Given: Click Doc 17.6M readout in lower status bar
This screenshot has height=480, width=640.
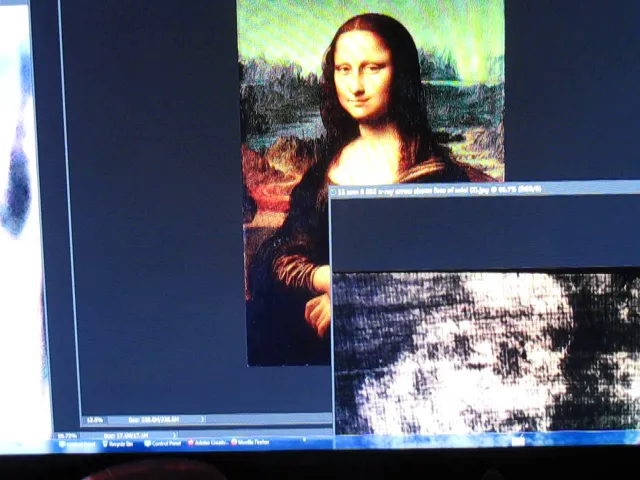Looking at the screenshot, I should tap(126, 436).
